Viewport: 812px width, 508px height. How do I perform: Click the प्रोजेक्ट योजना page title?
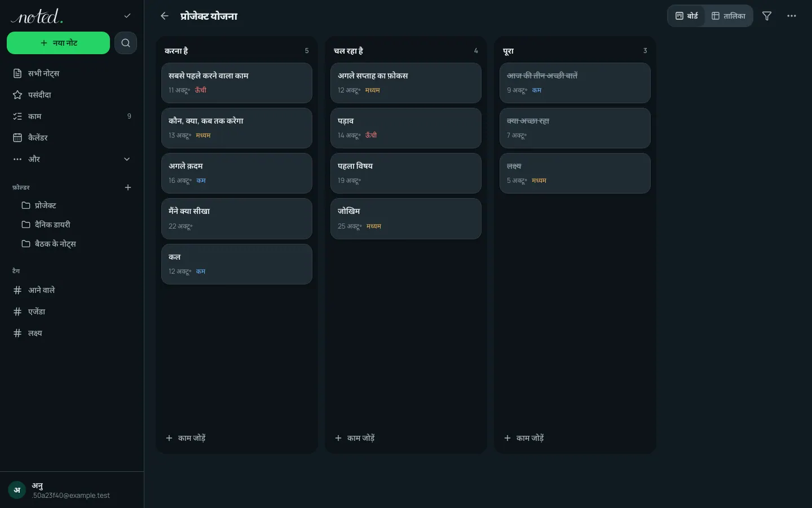209,16
